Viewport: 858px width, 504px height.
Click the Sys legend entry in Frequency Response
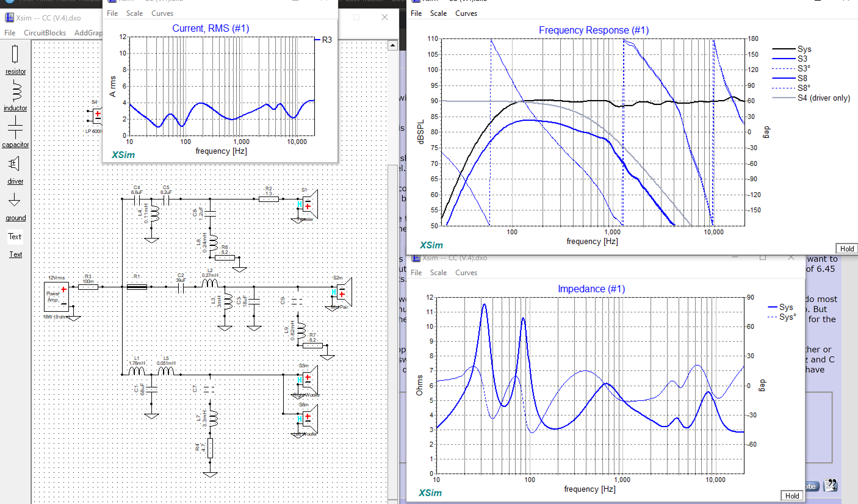point(792,49)
